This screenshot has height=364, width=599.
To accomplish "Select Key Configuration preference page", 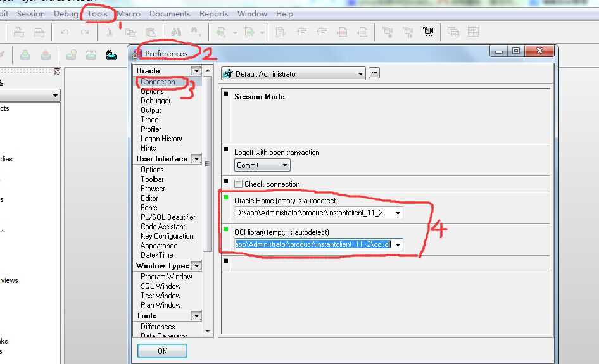I will pos(167,236).
